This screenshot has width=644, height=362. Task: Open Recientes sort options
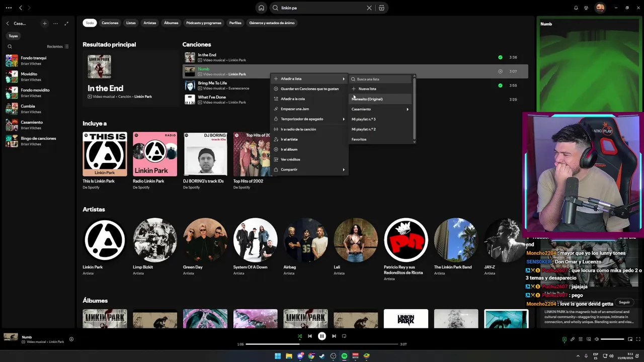pyautogui.click(x=57, y=47)
